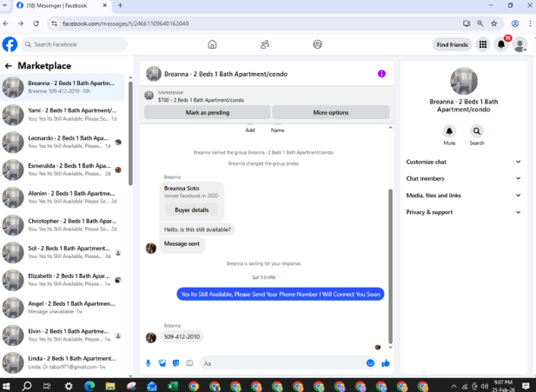Open File Explorer from taskbar
This screenshot has width=536, height=392.
point(110,386)
